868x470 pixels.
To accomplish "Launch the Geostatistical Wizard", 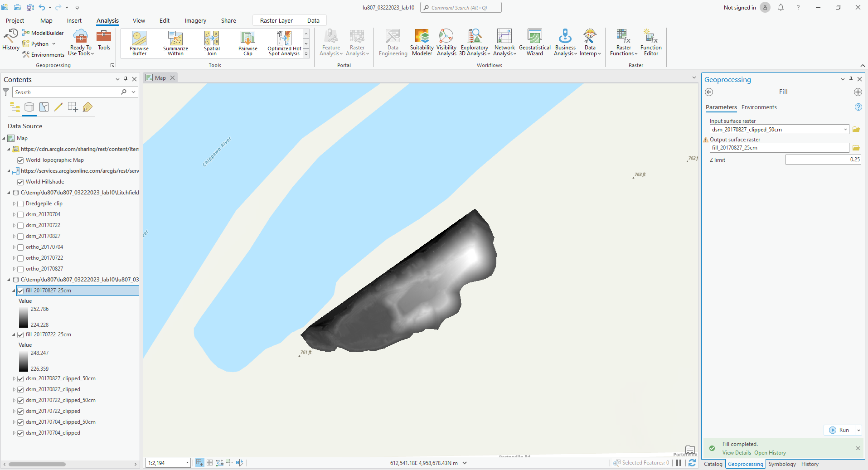I will pyautogui.click(x=535, y=43).
